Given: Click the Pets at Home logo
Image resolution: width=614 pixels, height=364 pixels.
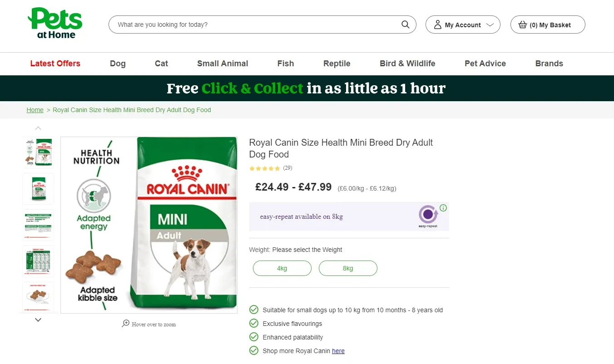Looking at the screenshot, I should [54, 22].
